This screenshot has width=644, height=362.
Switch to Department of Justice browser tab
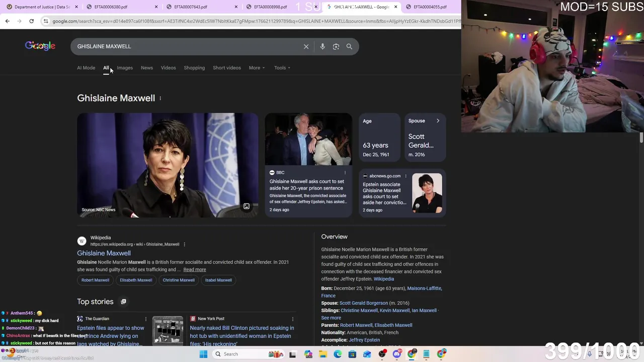(x=42, y=7)
